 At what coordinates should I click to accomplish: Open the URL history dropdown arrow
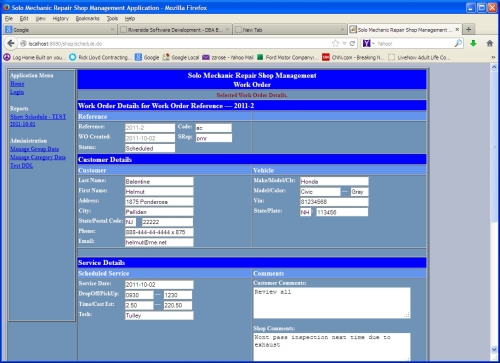click(x=344, y=43)
